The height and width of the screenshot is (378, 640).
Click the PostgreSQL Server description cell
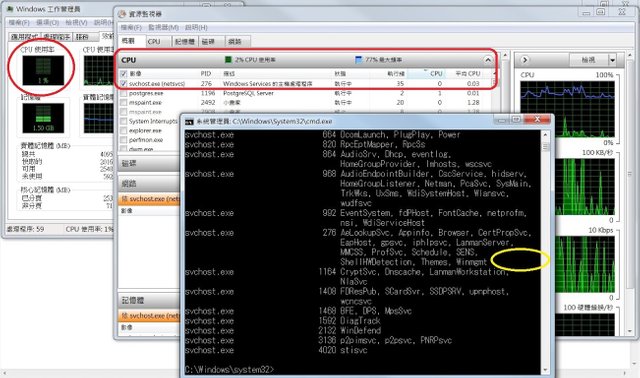pyautogui.click(x=248, y=93)
